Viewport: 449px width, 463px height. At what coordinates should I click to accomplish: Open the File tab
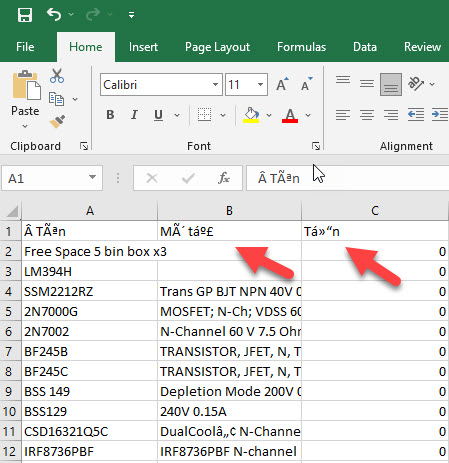(25, 47)
